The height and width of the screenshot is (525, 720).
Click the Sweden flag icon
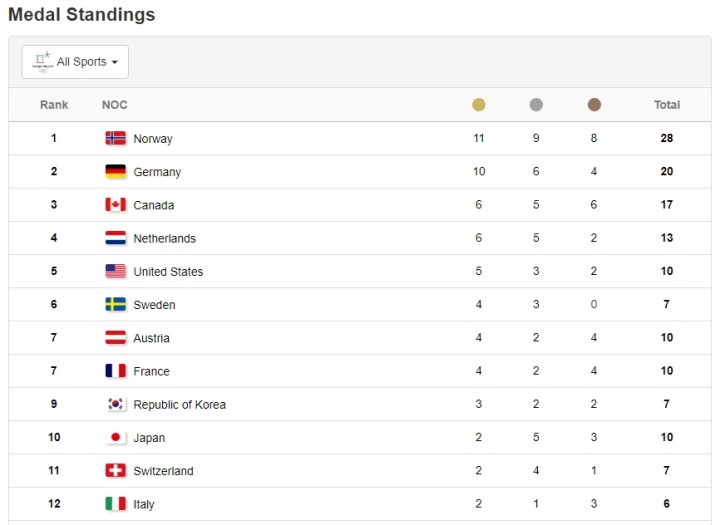(x=116, y=305)
